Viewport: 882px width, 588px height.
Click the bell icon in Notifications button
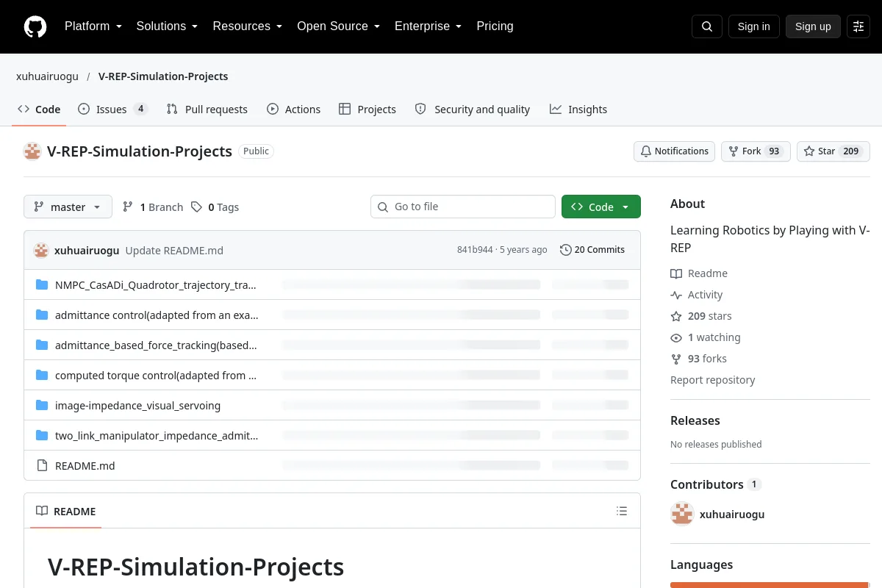click(x=646, y=151)
